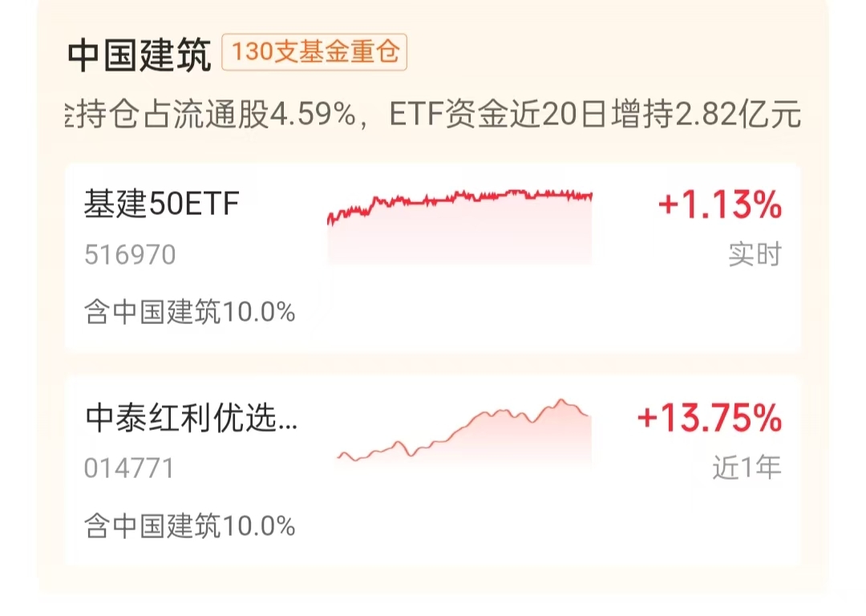
Task: Click the gap between the two fund cards
Action: click(x=433, y=363)
